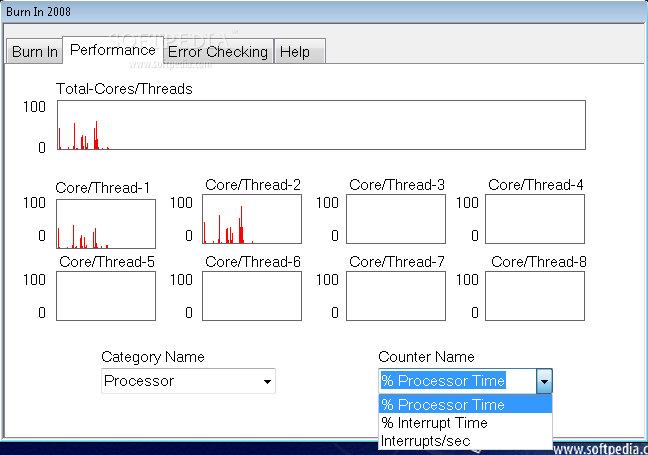Click the Core/Thread-1 usage graph

pos(106,224)
